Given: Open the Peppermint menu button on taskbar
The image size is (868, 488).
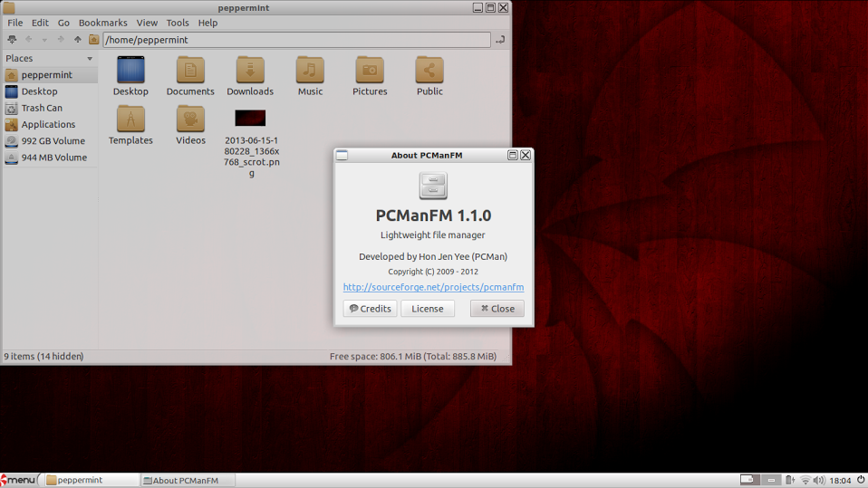Looking at the screenshot, I should [20, 480].
